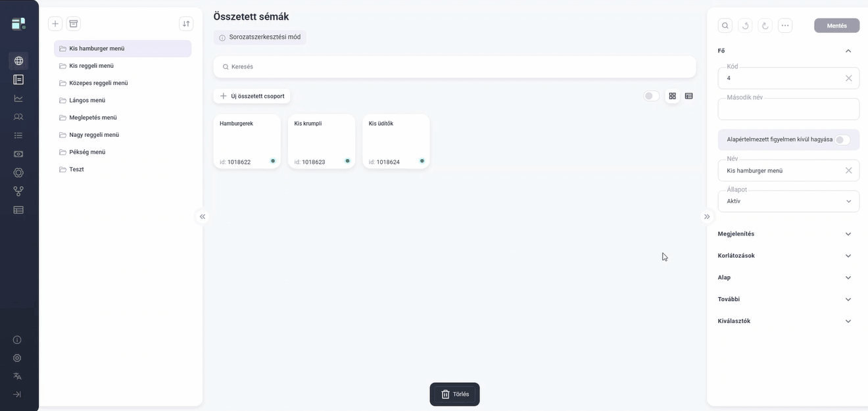This screenshot has height=411, width=868.
Task: Click the sort order arrows icon
Action: pos(186,24)
